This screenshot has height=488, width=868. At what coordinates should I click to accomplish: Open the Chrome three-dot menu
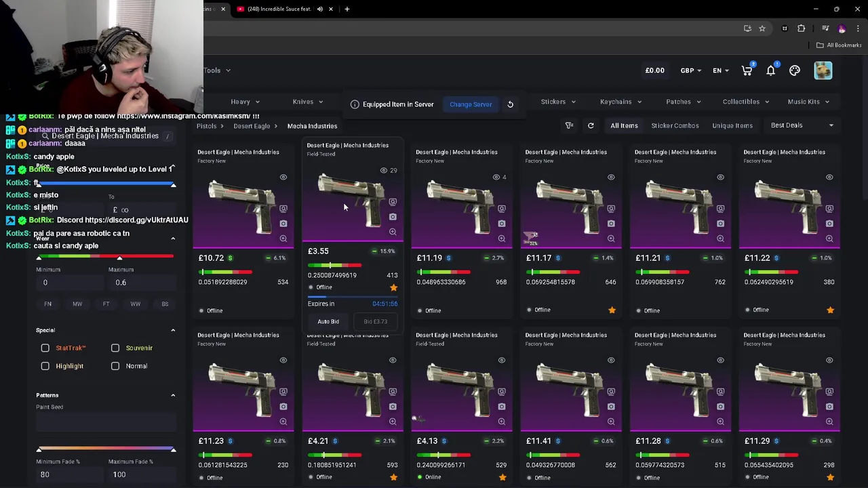pyautogui.click(x=858, y=28)
